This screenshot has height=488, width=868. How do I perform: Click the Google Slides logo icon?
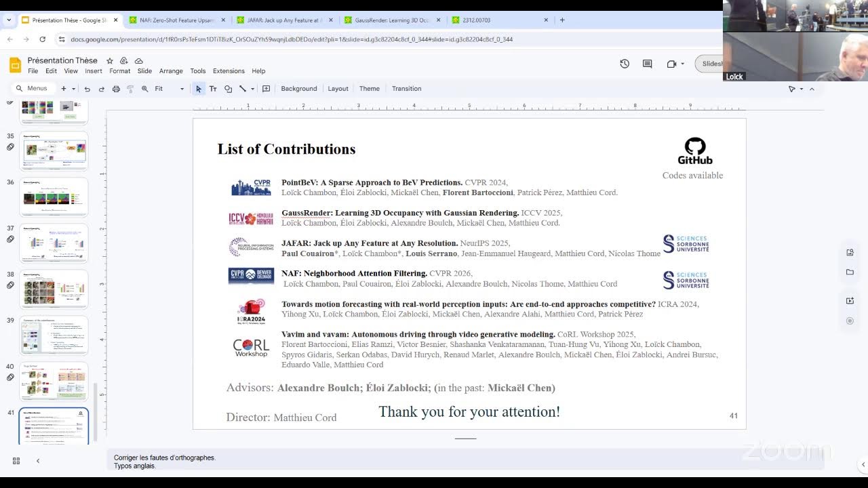pyautogui.click(x=15, y=65)
